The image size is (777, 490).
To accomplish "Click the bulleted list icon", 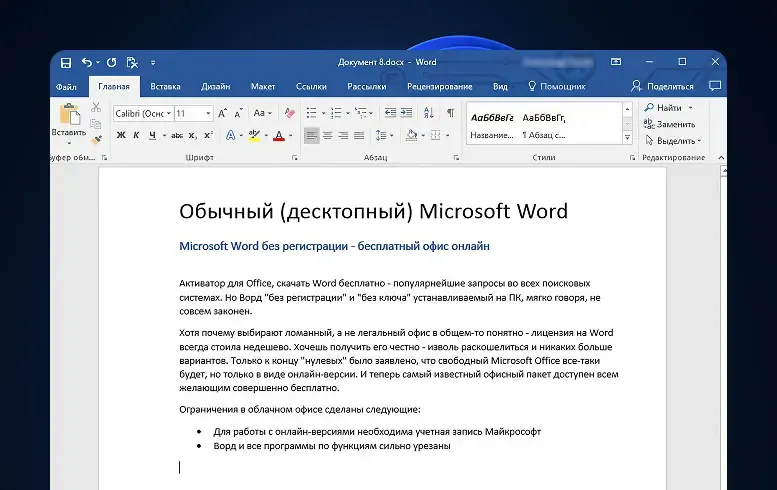I will click(311, 113).
